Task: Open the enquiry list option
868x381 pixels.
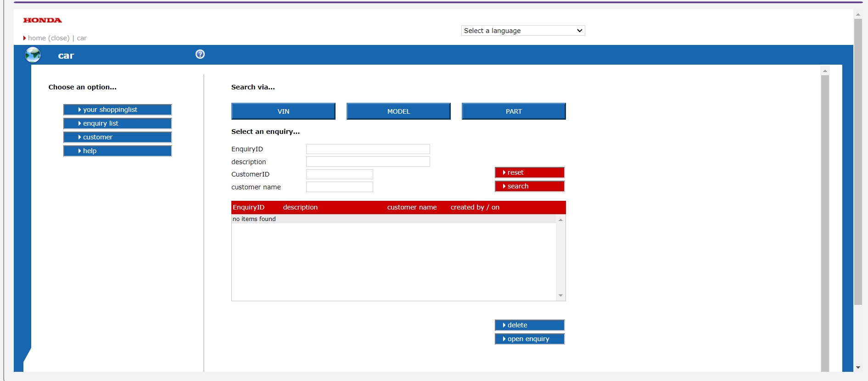Action: tap(118, 123)
